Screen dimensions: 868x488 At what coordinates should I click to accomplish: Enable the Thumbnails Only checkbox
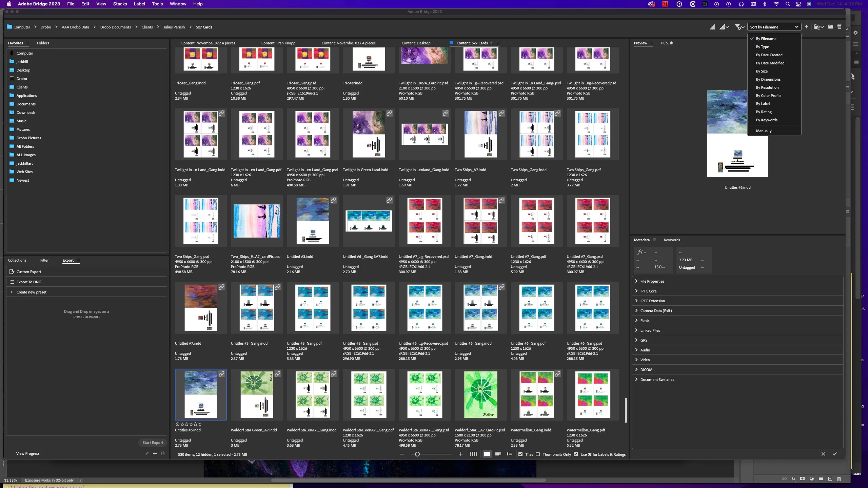(x=538, y=454)
